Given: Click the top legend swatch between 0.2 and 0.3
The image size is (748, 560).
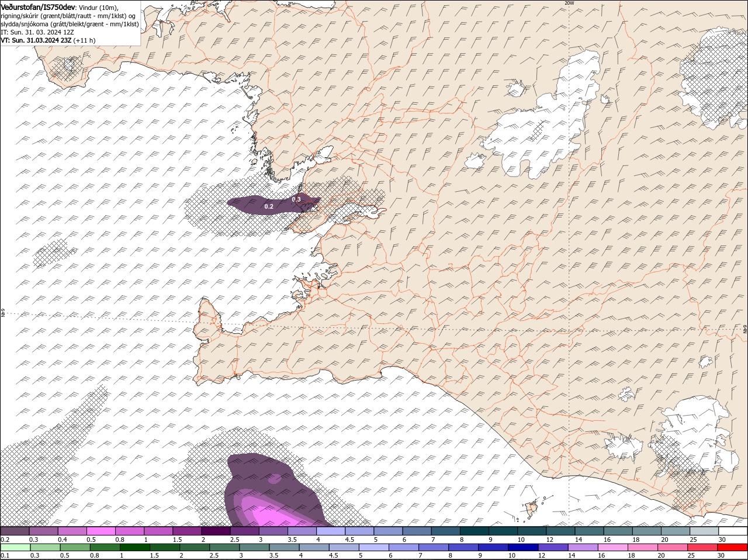Looking at the screenshot, I should pyautogui.click(x=15, y=531).
